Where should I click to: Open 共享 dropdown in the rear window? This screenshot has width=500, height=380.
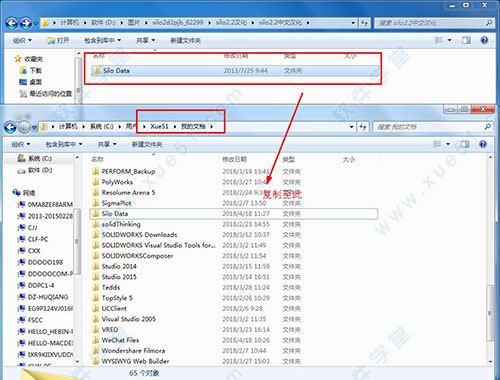[146, 40]
